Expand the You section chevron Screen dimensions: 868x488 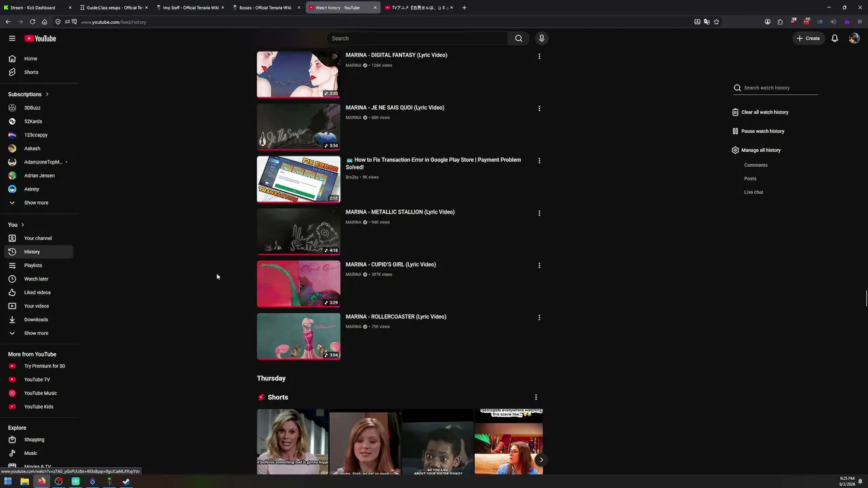tap(22, 225)
